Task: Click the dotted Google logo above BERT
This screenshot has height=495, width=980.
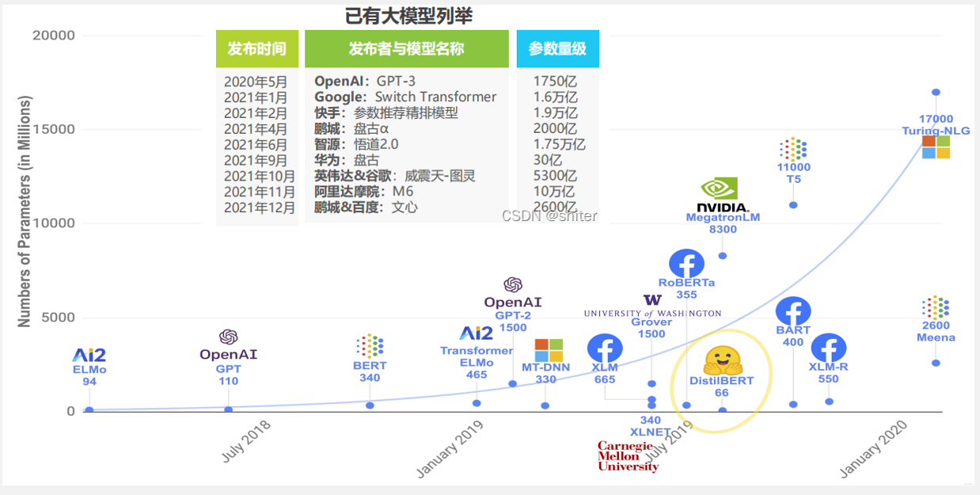Action: pyautogui.click(x=370, y=346)
